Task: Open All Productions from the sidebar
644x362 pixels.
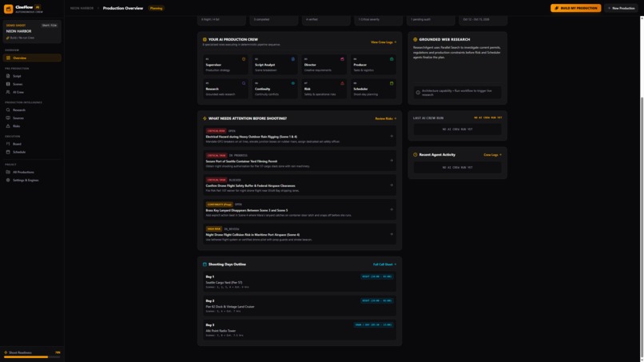Action: (32, 172)
